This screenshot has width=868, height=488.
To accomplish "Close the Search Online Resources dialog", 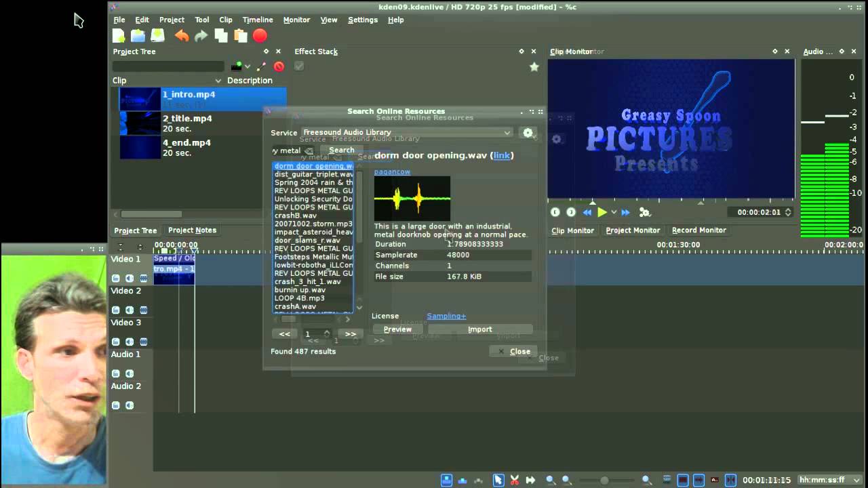I will click(514, 351).
